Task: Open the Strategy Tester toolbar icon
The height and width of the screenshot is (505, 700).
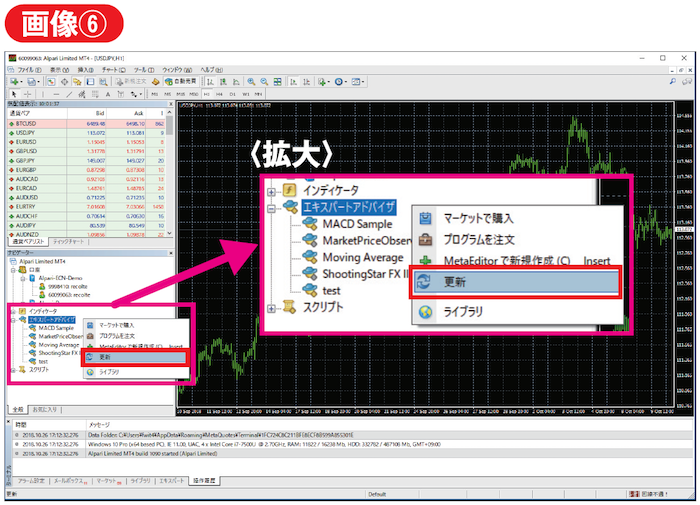Action: coord(103,82)
